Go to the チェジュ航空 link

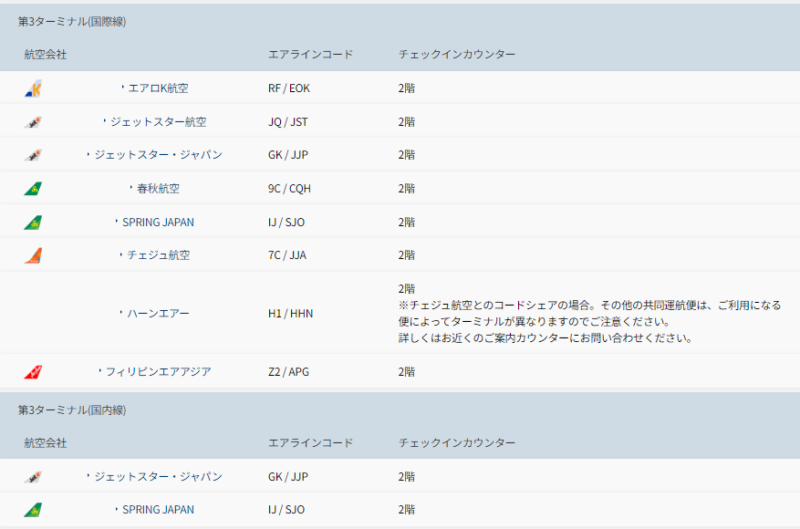click(x=158, y=255)
